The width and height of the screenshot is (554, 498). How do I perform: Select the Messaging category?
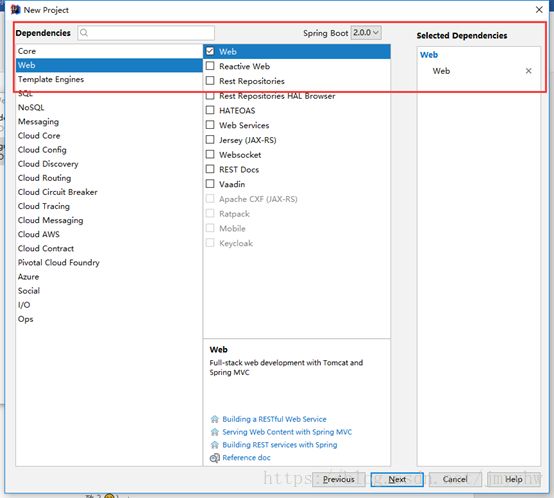pos(109,122)
